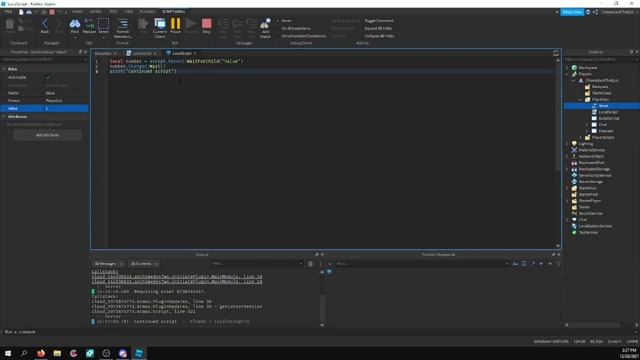
Task: Click What's New button
Action: pos(572,12)
